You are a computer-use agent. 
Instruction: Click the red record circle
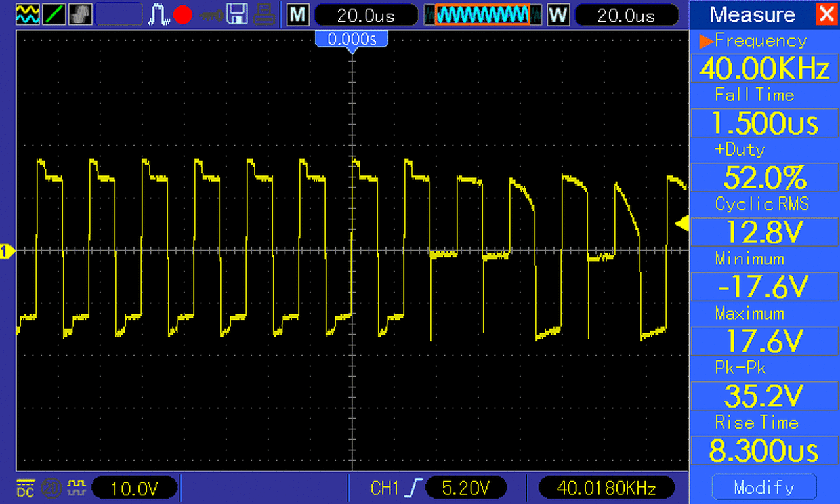click(182, 14)
